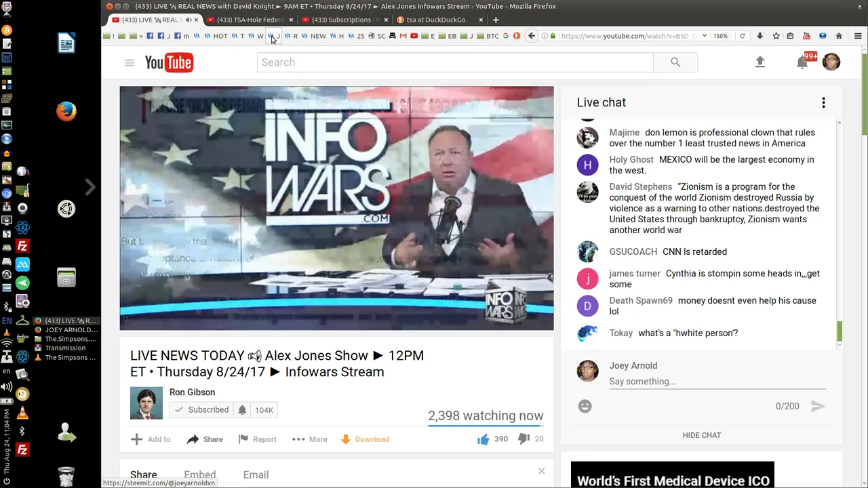The width and height of the screenshot is (868, 488).
Task: Open the Bitcoin icon in the dock
Action: point(7,30)
